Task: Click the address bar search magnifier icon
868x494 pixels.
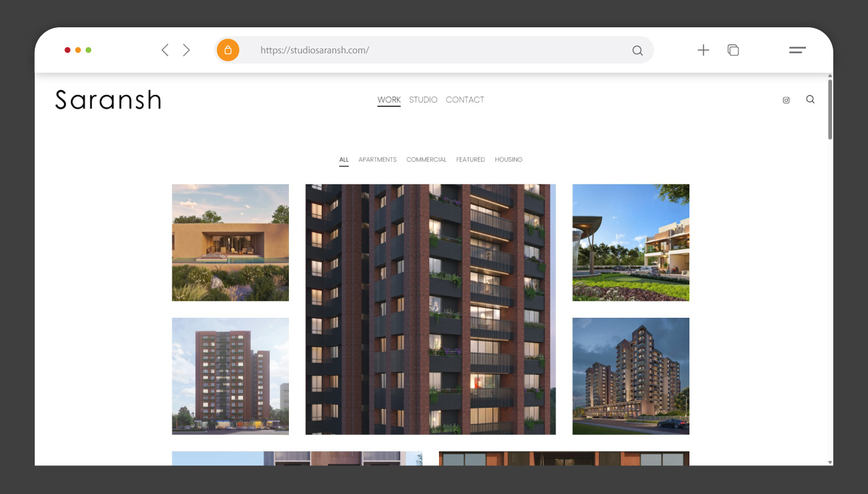Action: pyautogui.click(x=637, y=51)
